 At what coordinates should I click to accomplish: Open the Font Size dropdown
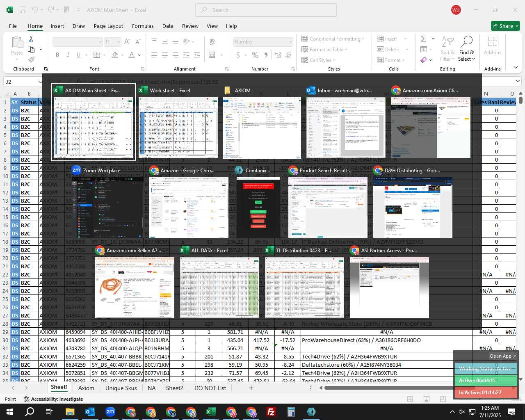[119, 42]
